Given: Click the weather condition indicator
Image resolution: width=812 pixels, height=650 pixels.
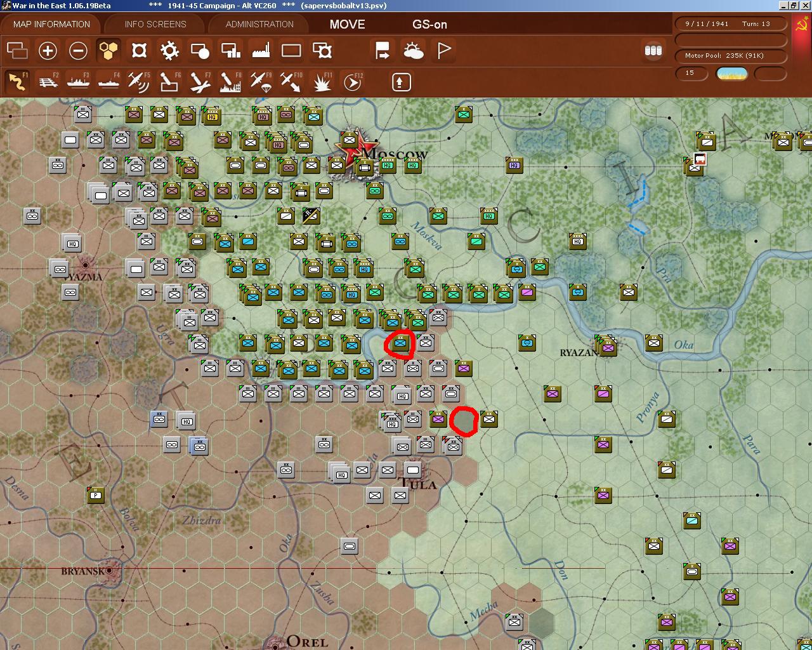Looking at the screenshot, I should point(731,73).
